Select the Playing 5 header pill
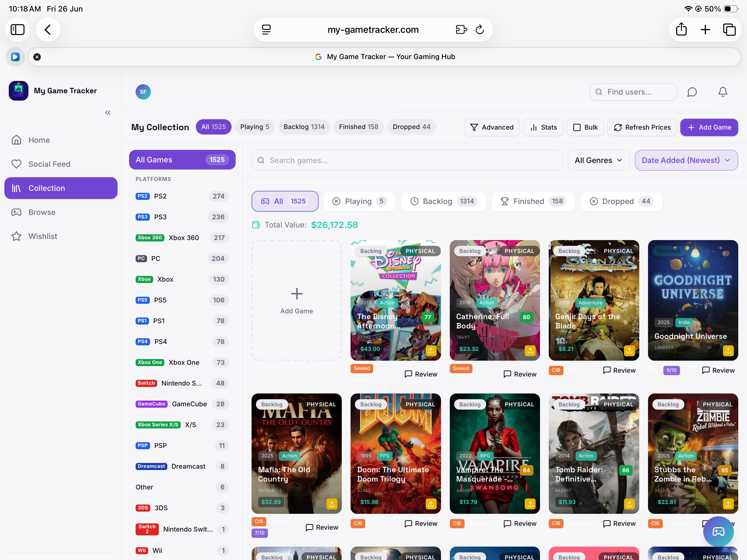The height and width of the screenshot is (560, 747). coord(255,127)
